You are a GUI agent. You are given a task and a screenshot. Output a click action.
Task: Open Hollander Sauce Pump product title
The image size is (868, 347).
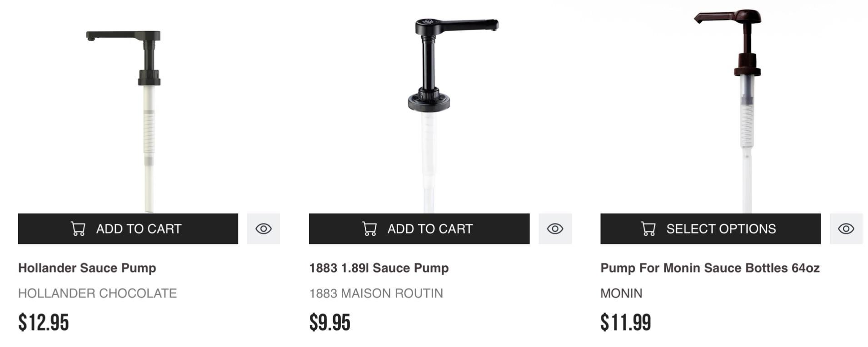tap(87, 268)
